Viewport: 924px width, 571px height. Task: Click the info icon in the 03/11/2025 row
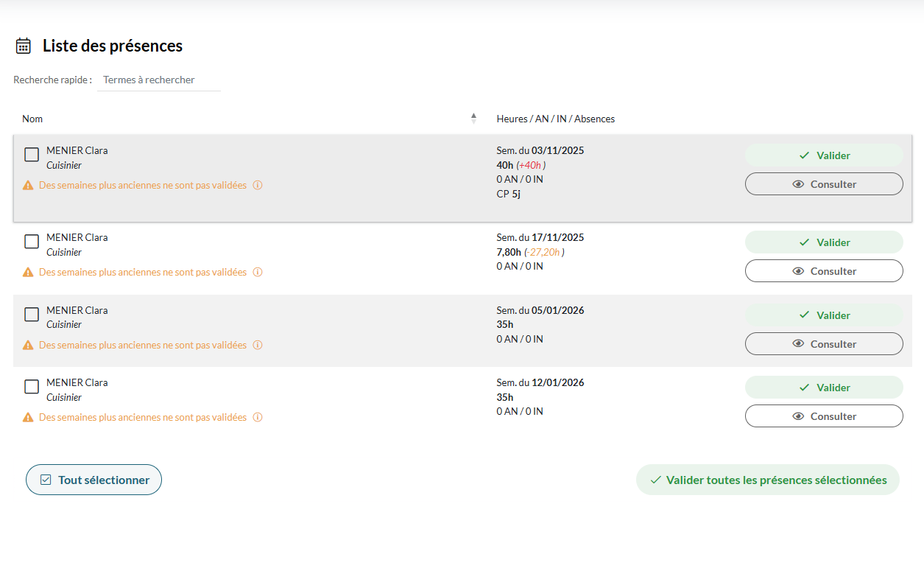tap(258, 186)
